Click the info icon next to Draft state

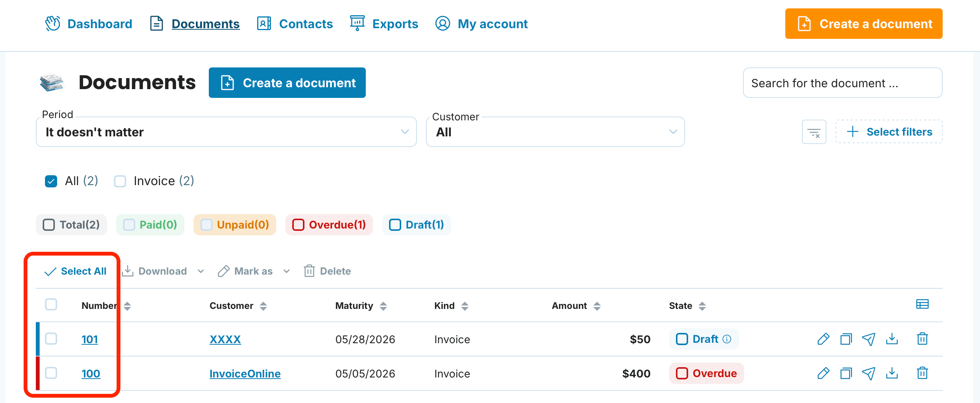pos(727,339)
